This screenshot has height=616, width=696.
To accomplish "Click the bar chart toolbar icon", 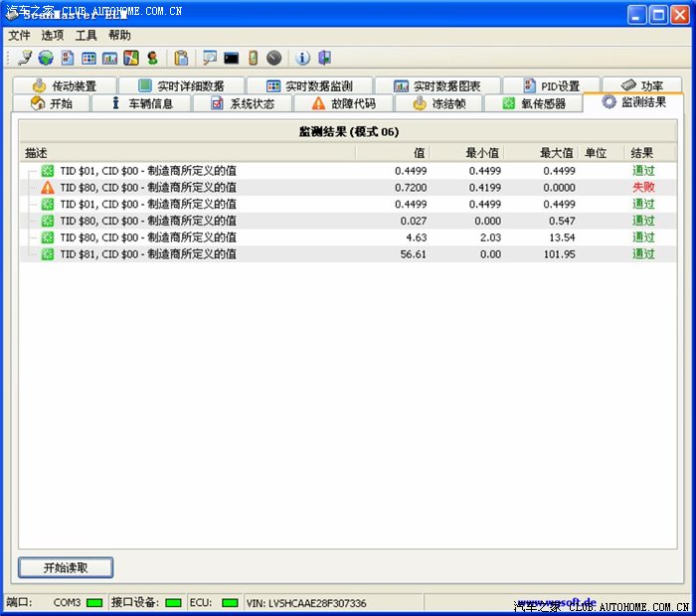I will click(109, 58).
